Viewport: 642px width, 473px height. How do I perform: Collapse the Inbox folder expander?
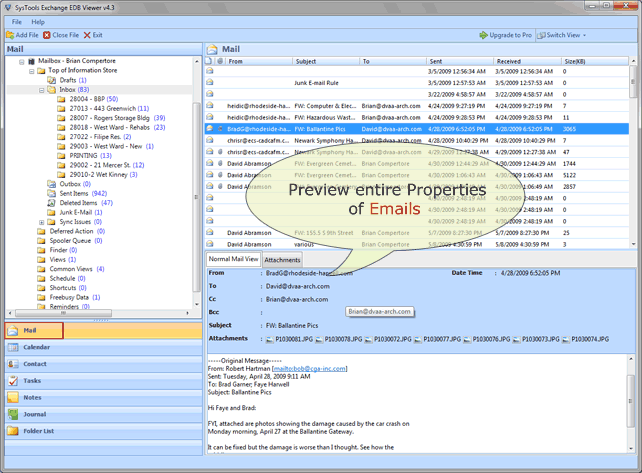[x=41, y=90]
